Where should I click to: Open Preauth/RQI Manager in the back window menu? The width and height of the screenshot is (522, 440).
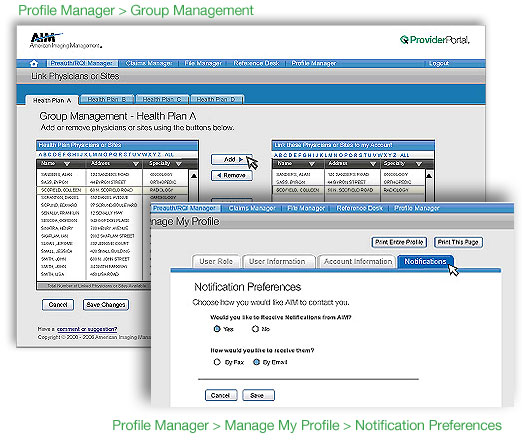point(82,63)
